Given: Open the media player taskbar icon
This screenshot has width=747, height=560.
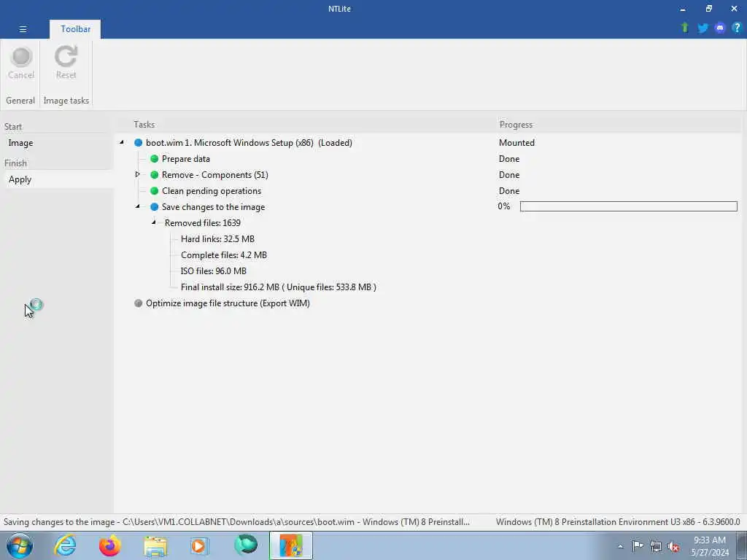Looking at the screenshot, I should point(200,545).
